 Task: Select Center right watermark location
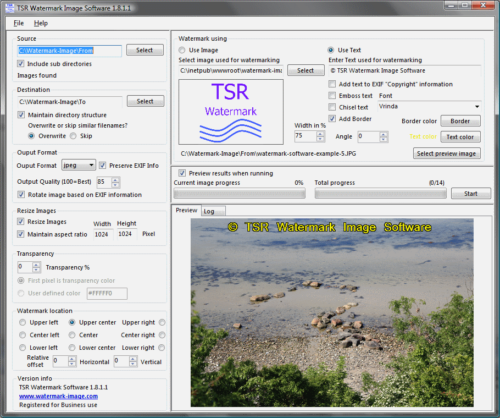[162, 335]
